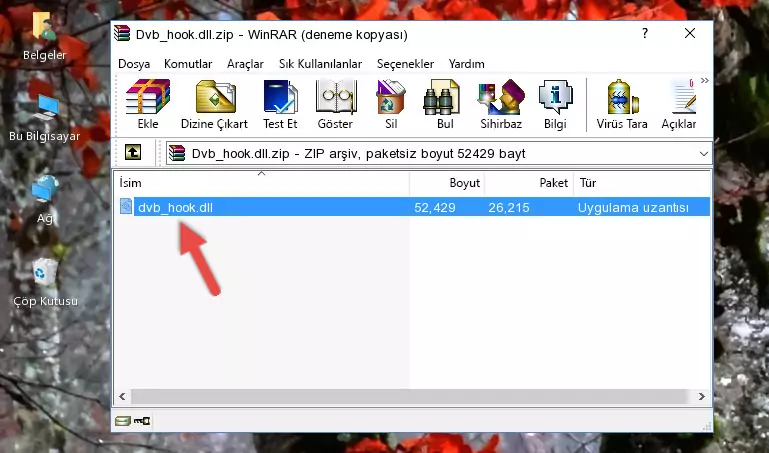
Task: Open the Araçlar menu
Action: pyautogui.click(x=245, y=64)
